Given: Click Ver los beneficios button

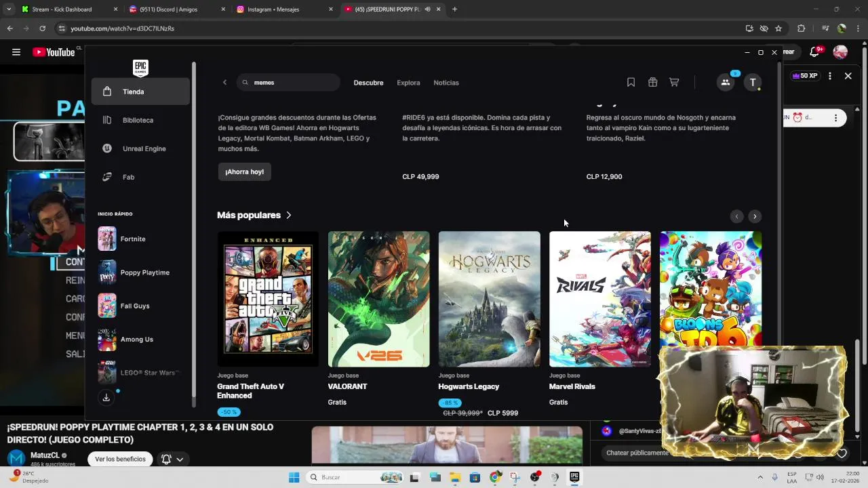Looking at the screenshot, I should tap(120, 459).
